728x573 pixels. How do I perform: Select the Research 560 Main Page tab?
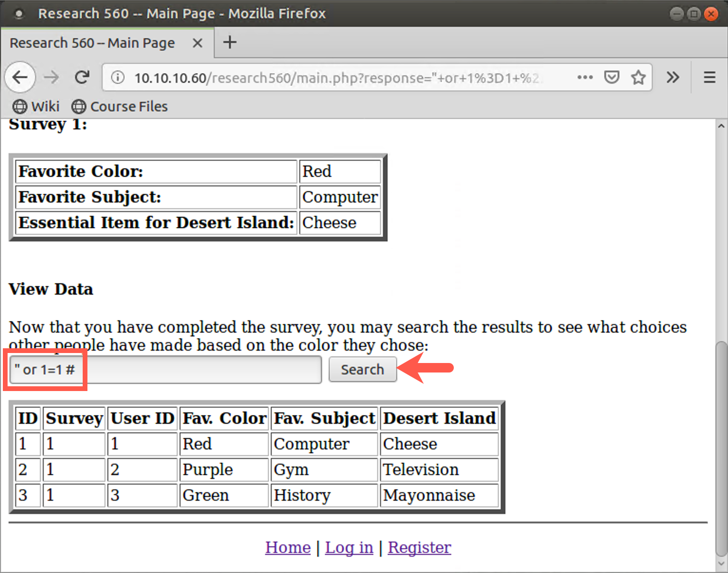click(x=93, y=43)
